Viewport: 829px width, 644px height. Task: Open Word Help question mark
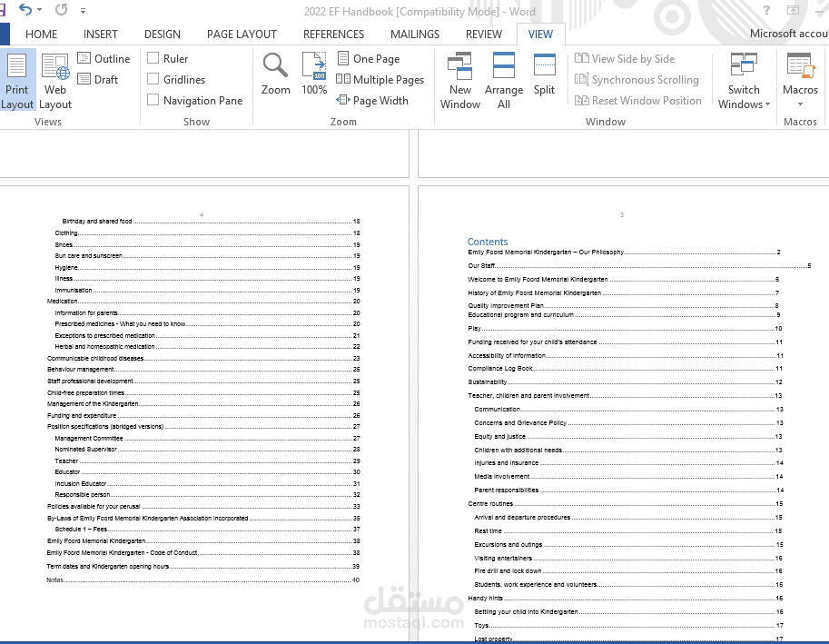coord(766,10)
